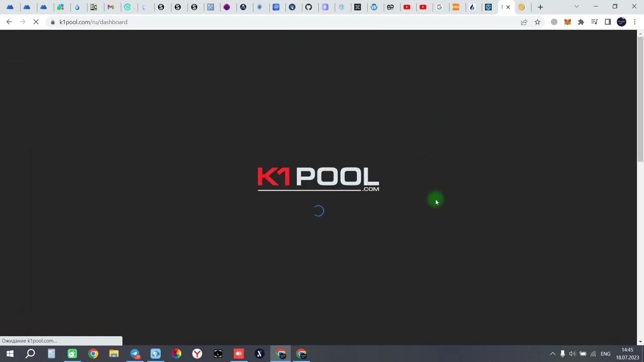Open Windows taskbar search
The image size is (644, 362).
tap(30, 354)
